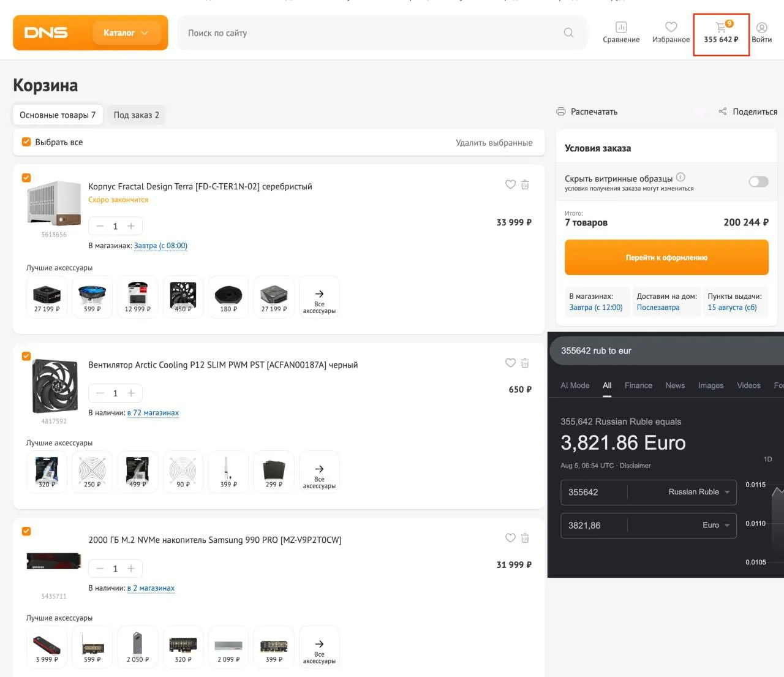Click Завтра (с 12:00) in order conditions
784x677 pixels.
[596, 308]
